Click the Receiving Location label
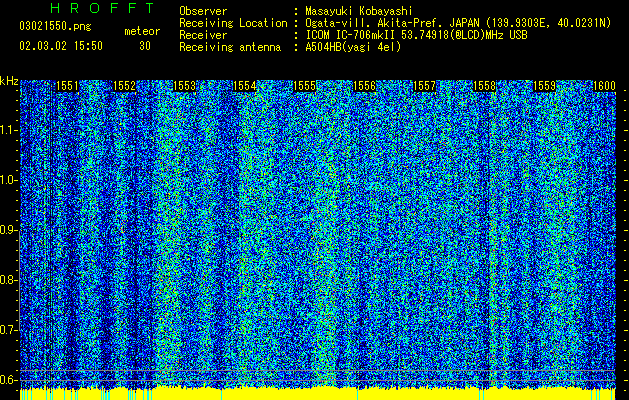Screen dimensions: 629x400 [233, 23]
